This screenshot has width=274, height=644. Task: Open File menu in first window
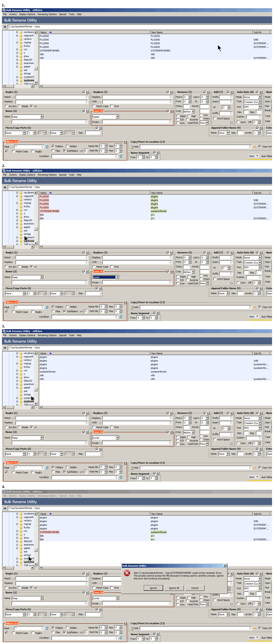pos(5,14)
